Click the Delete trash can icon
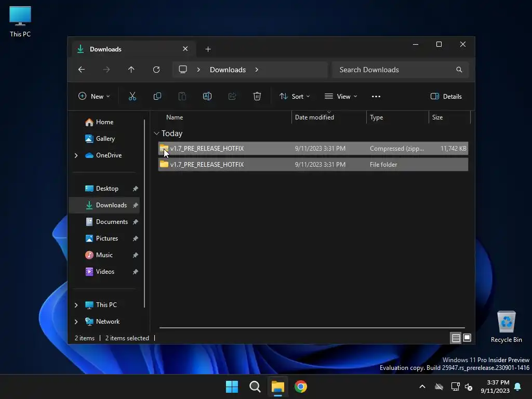This screenshot has height=399, width=532. tap(257, 96)
